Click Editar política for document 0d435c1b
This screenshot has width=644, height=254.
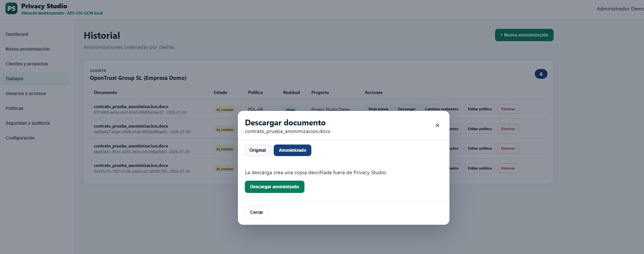pyautogui.click(x=480, y=168)
